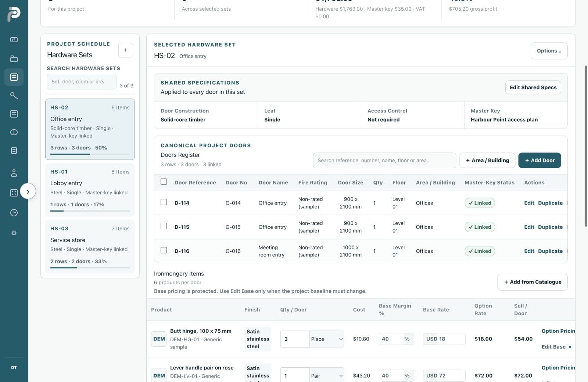The width and height of the screenshot is (588, 382).
Task: Focus the Search Hardware Sets field
Action: click(82, 82)
